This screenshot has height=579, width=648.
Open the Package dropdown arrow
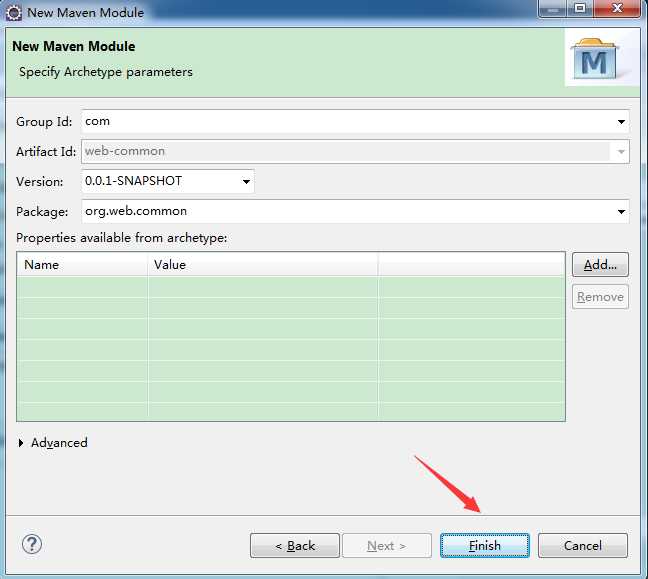coord(621,212)
